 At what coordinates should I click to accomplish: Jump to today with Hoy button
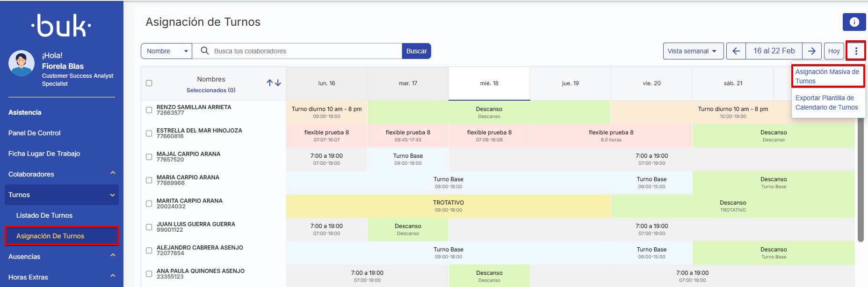point(833,51)
